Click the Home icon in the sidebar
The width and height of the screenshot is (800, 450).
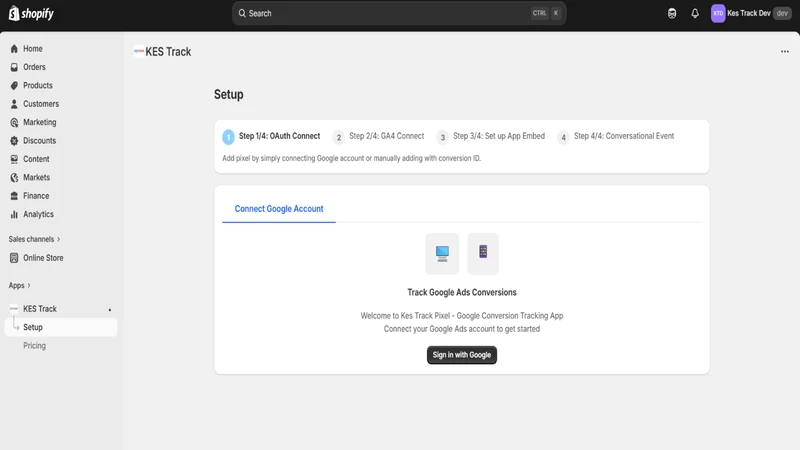click(x=14, y=49)
